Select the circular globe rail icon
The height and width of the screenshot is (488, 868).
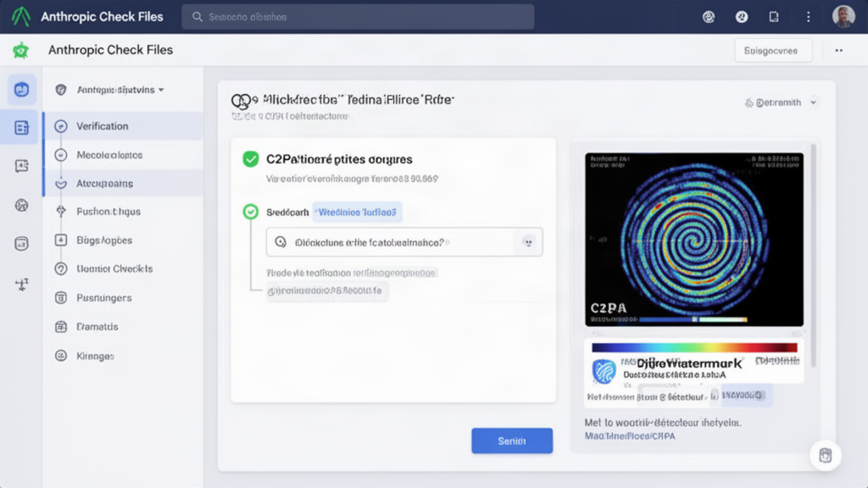[21, 205]
